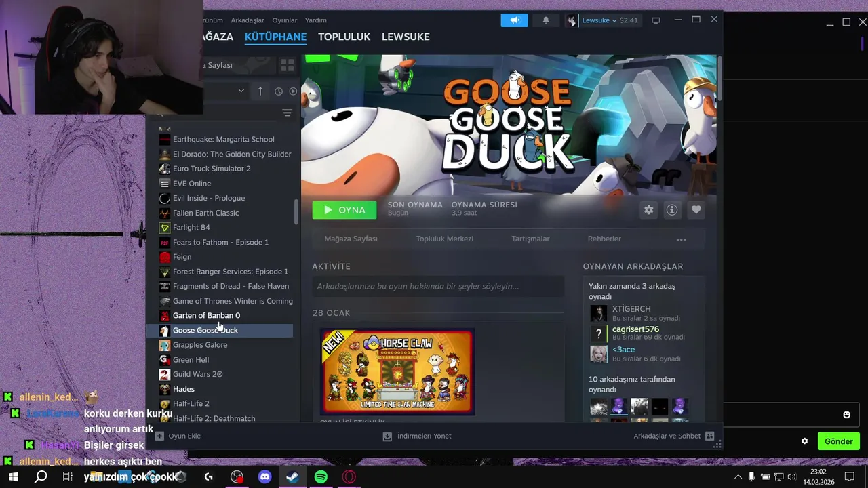Image resolution: width=868 pixels, height=488 pixels.
Task: Click the Grapples Galore game icon
Action: tap(164, 345)
